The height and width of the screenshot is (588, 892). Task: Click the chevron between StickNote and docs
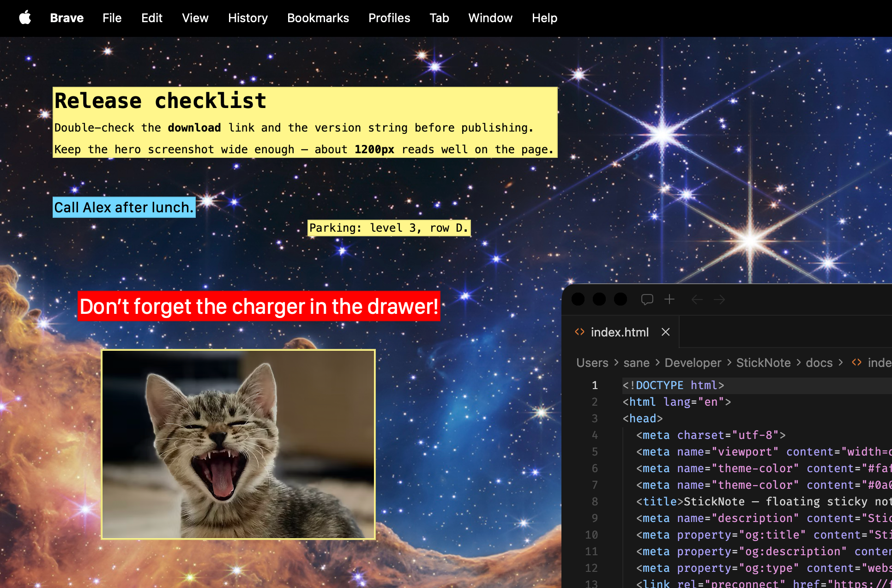tap(798, 363)
